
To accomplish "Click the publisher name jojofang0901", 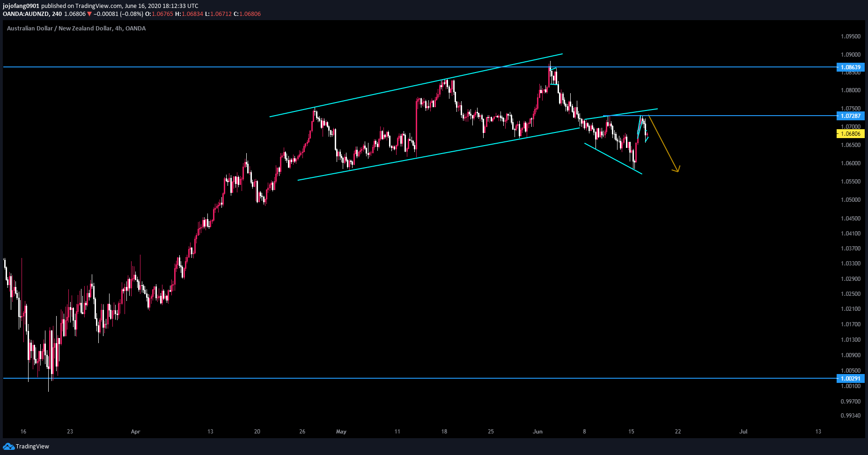I will (21, 6).
